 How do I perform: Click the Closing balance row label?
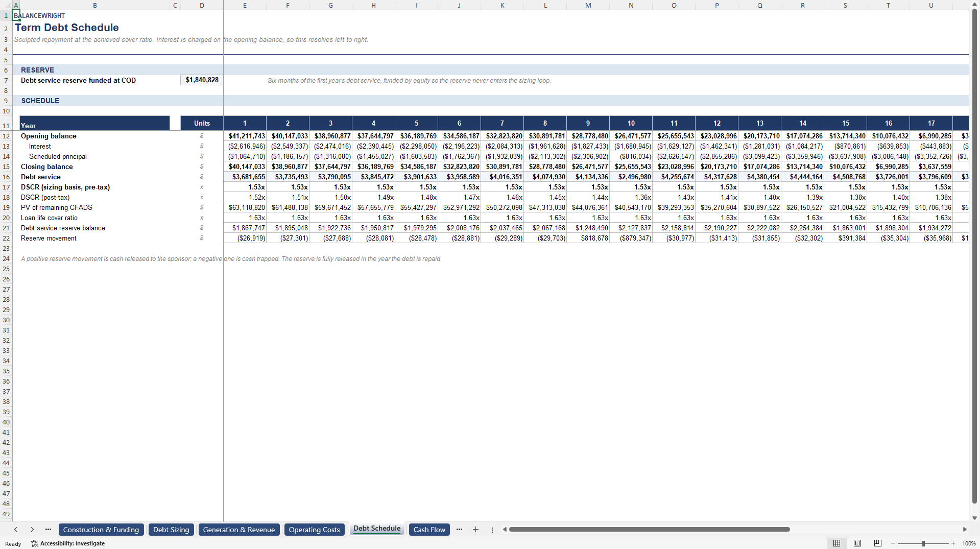coord(46,166)
